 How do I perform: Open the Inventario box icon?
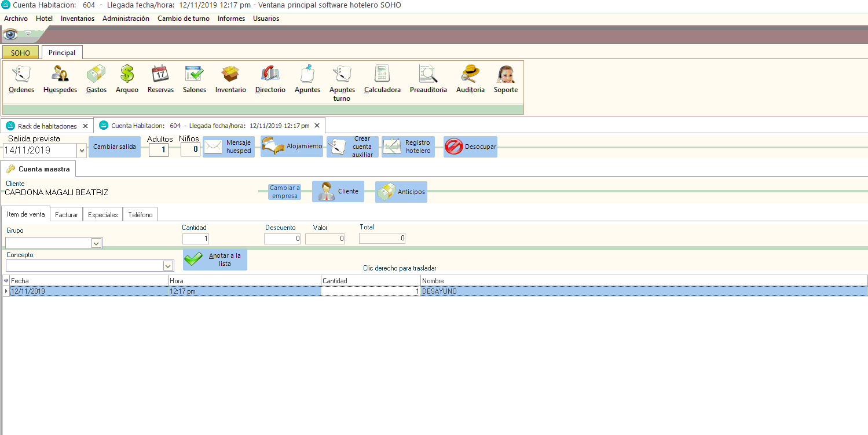[x=230, y=79]
